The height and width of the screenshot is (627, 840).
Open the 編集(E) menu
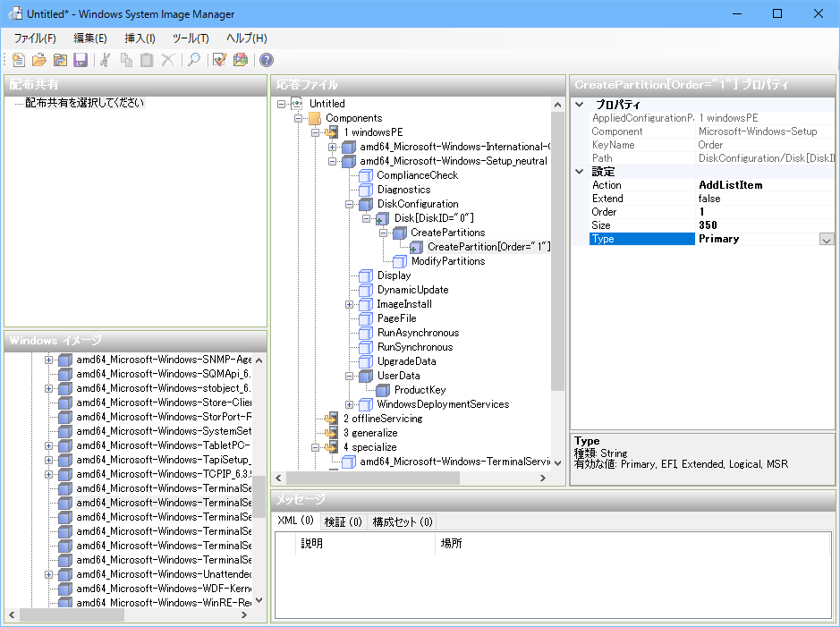point(90,38)
